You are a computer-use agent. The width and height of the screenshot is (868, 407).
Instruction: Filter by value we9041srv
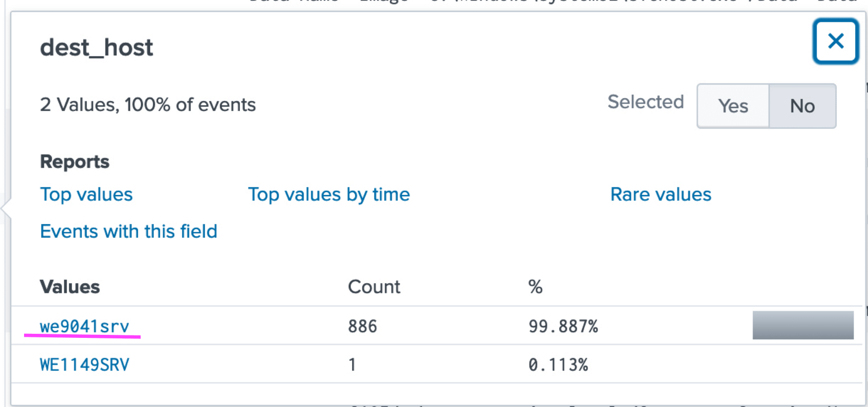click(84, 326)
